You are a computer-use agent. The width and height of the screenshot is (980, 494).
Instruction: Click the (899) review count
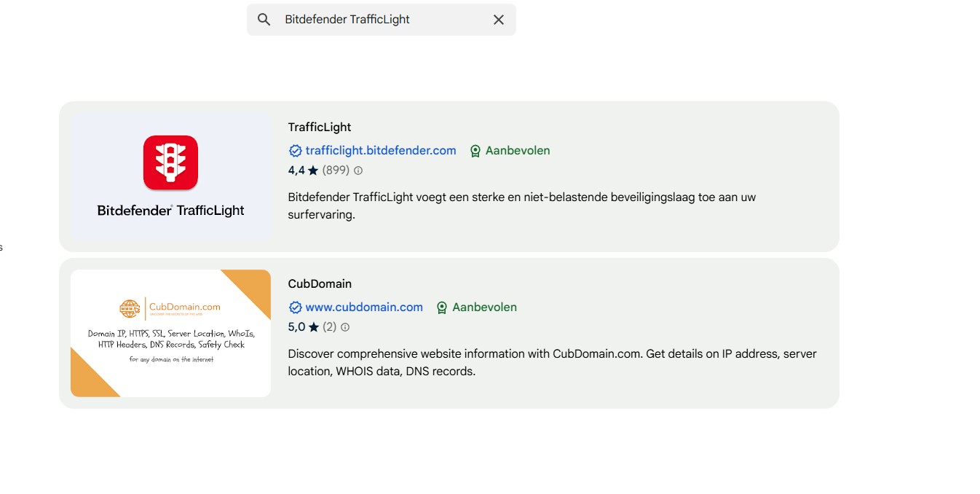(x=336, y=170)
